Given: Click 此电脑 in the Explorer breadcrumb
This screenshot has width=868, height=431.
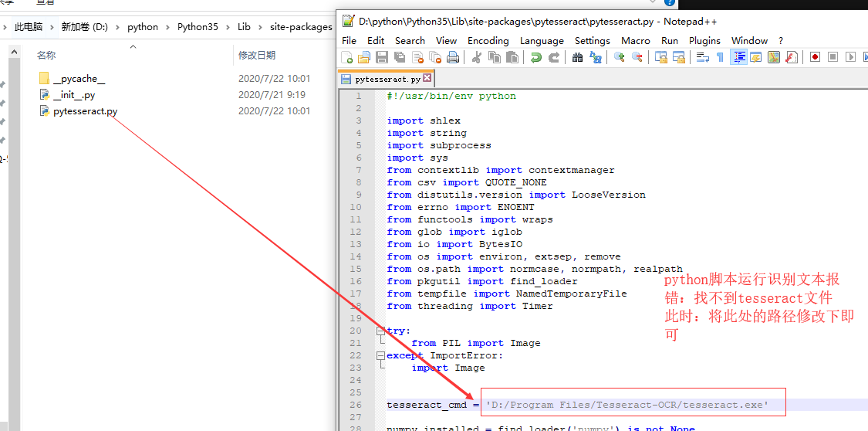Looking at the screenshot, I should (29, 27).
